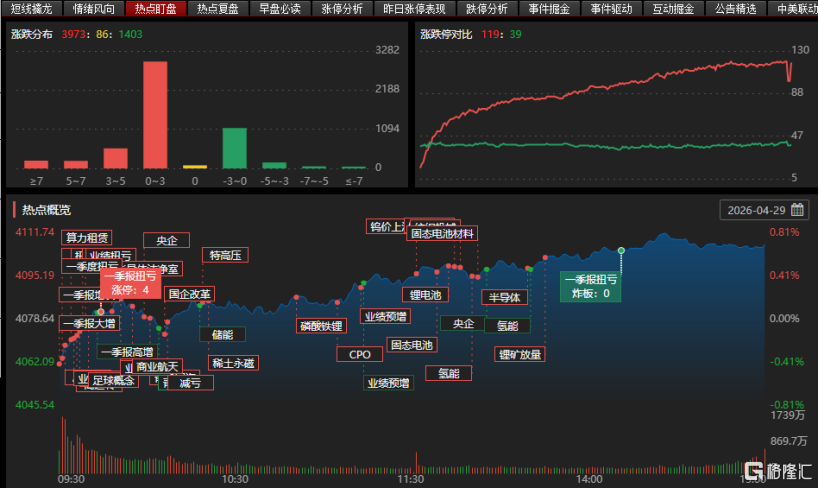This screenshot has width=819, height=488.
Task: Click the green -3~0 distribution bar
Action: pos(235,148)
